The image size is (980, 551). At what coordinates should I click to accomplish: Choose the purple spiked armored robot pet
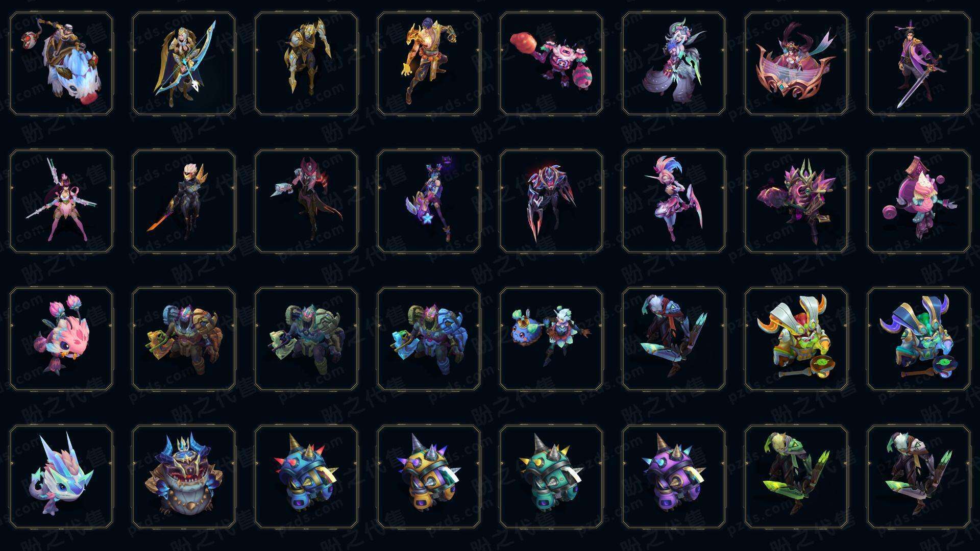[674, 477]
